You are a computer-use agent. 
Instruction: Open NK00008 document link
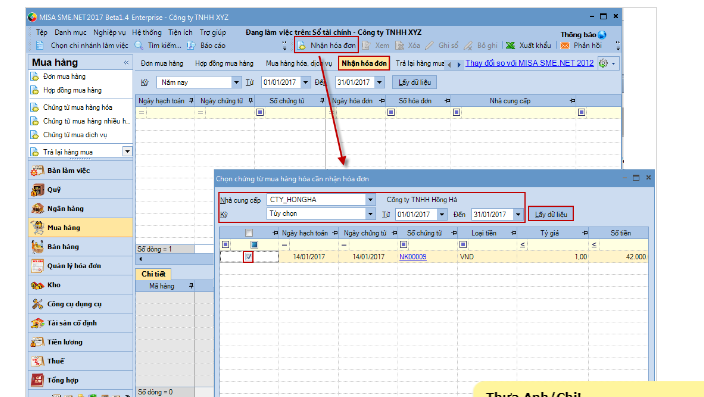413,257
